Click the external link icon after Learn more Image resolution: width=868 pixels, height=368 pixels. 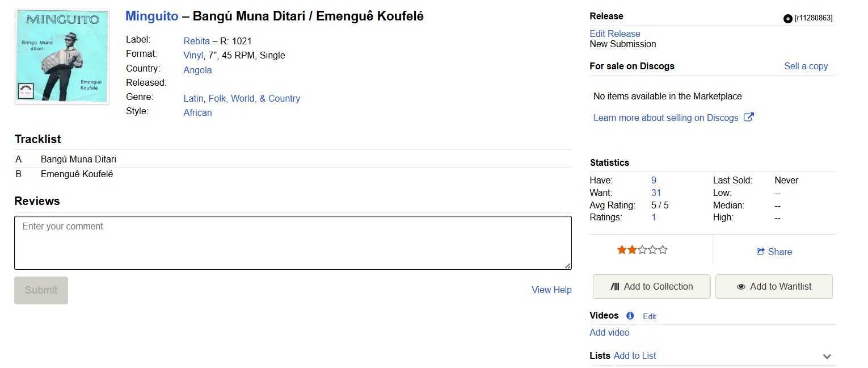coord(749,117)
